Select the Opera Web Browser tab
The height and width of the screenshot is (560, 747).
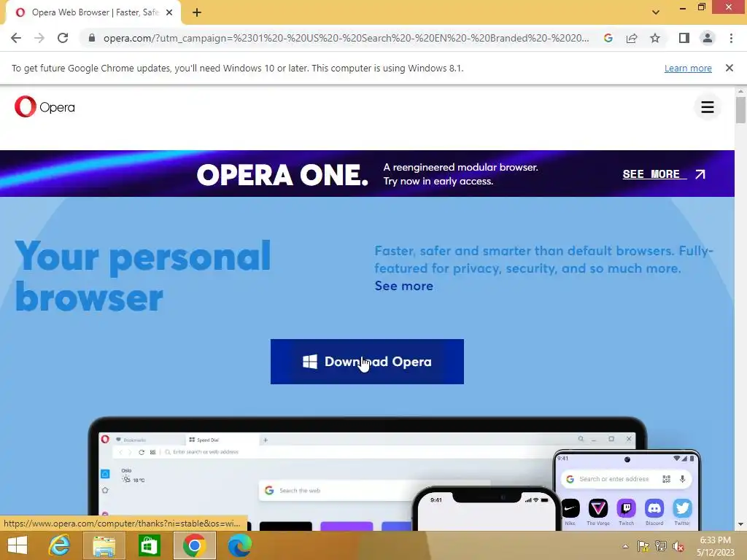(93, 13)
